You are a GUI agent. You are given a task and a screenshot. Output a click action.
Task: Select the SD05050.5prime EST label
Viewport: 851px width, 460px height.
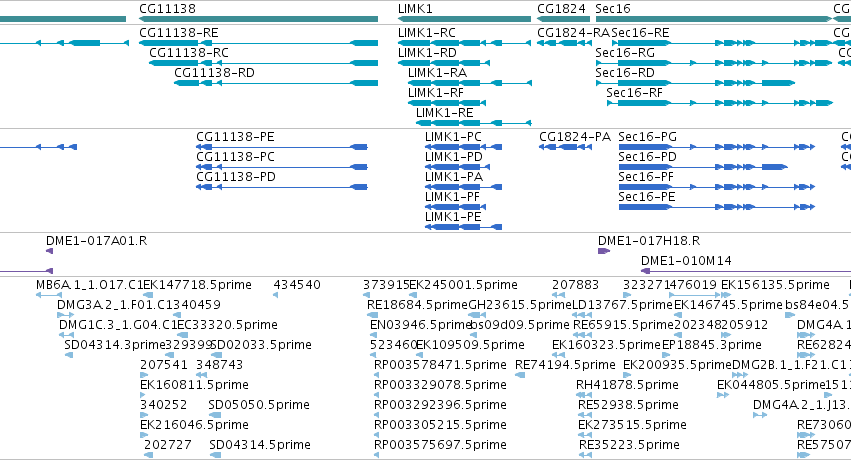[x=259, y=405]
